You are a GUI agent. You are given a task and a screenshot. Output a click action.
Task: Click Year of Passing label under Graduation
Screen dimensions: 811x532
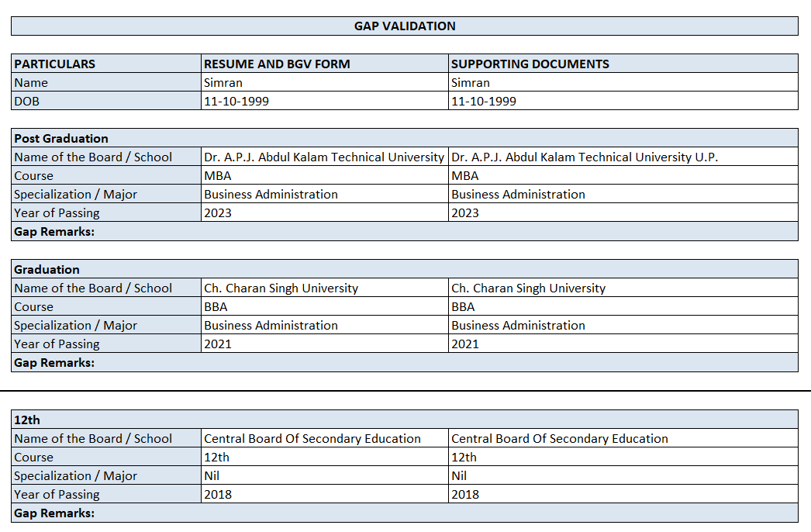[x=106, y=344]
